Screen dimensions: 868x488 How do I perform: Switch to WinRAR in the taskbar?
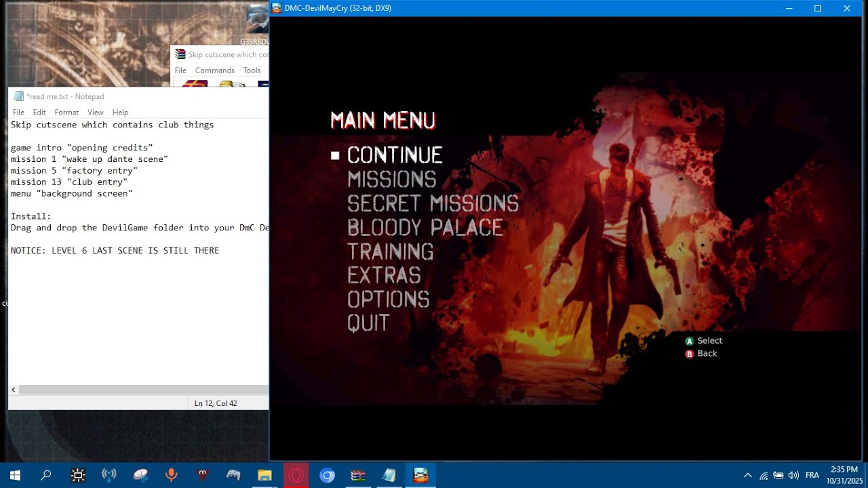click(x=358, y=475)
